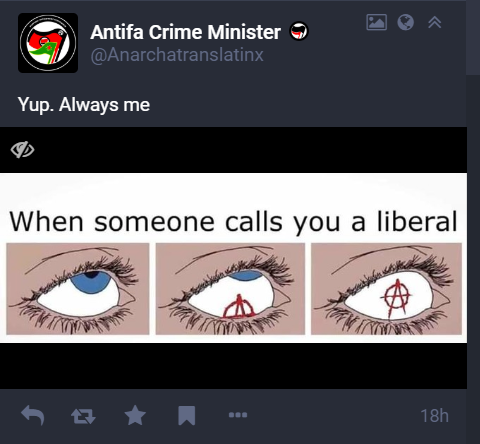Click the anarchy symbol eye panel
The height and width of the screenshot is (444, 480).
coord(386,289)
